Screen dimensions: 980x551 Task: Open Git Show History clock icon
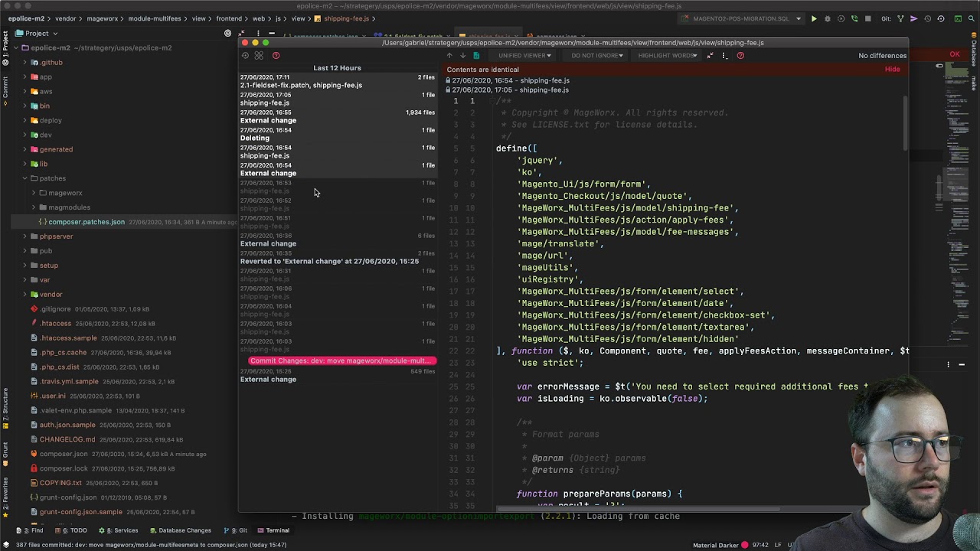coord(927,18)
